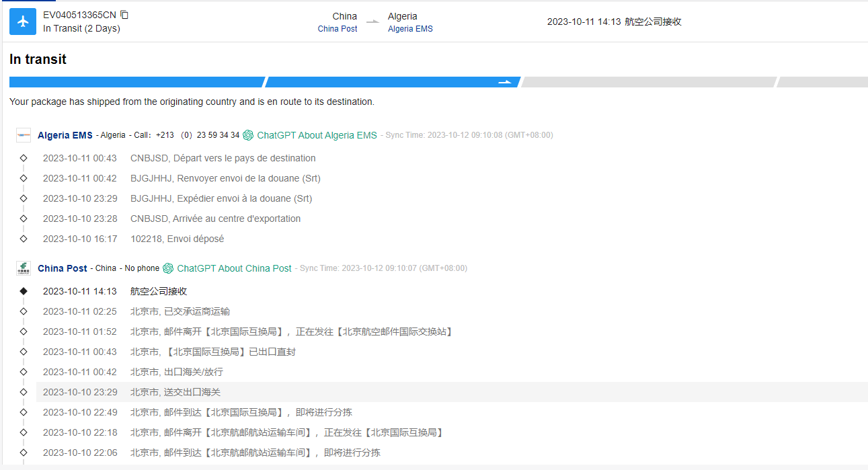
Task: Select marker for 出口海关/放行 event
Action: click(24, 372)
